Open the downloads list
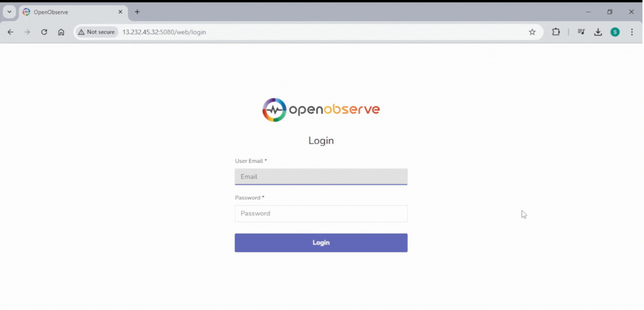 [x=598, y=32]
